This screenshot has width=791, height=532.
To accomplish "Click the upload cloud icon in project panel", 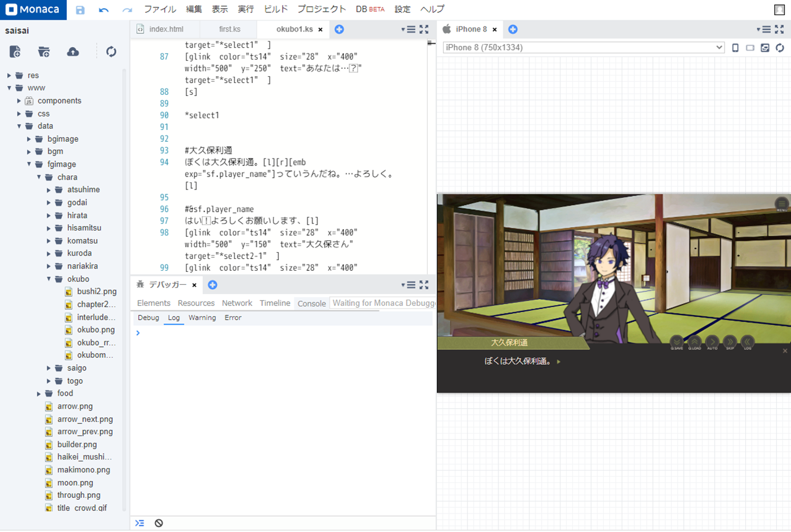I will click(73, 51).
